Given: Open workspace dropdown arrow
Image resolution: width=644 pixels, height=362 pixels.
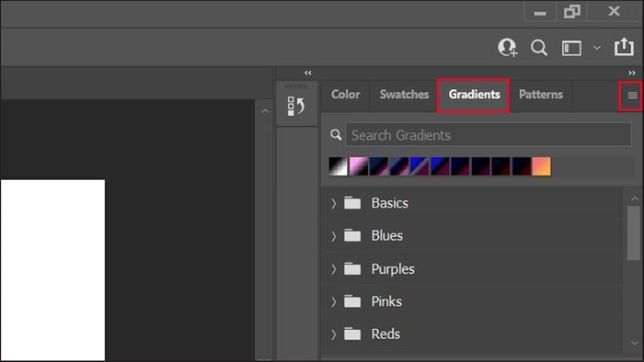Looking at the screenshot, I should [x=597, y=48].
